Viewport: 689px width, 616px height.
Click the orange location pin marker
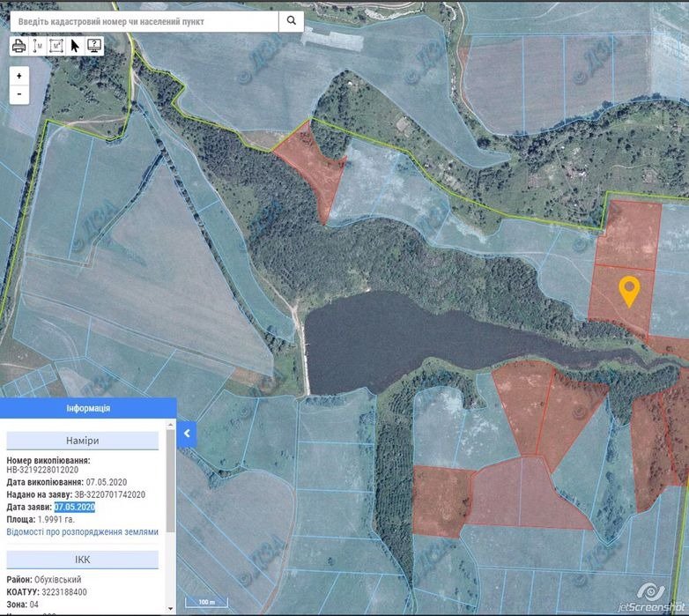click(x=628, y=290)
